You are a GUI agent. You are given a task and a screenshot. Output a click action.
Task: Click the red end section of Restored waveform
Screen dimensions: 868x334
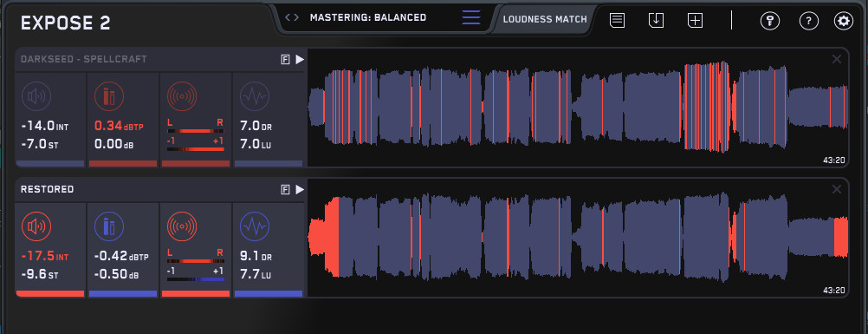(x=841, y=238)
